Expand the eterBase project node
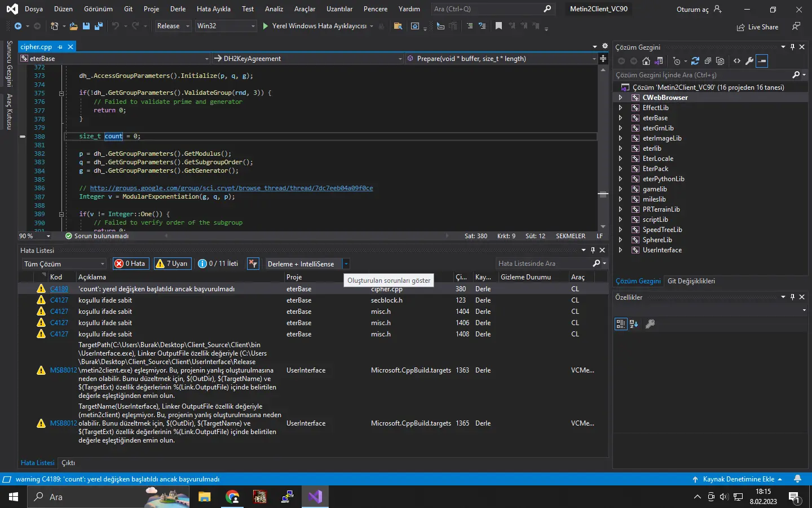This screenshot has height=508, width=812. [620, 118]
